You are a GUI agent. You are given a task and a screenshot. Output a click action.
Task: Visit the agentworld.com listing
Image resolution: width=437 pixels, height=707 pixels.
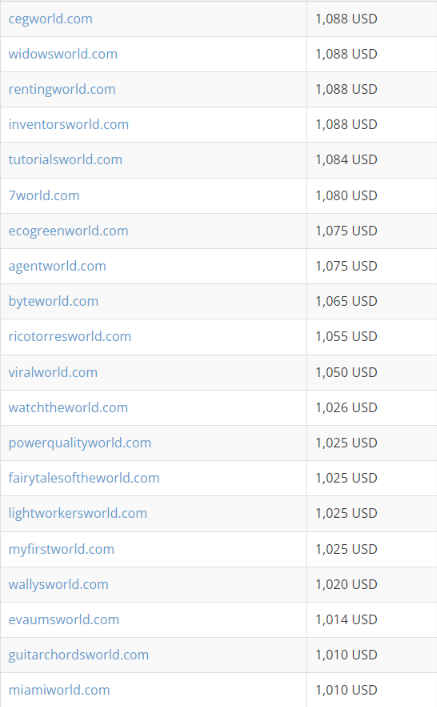(x=57, y=266)
